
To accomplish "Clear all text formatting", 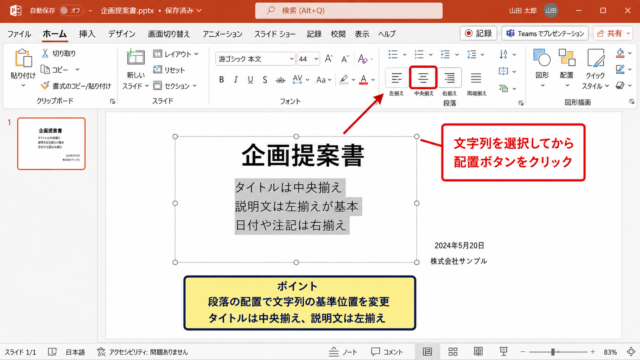I will [x=362, y=59].
